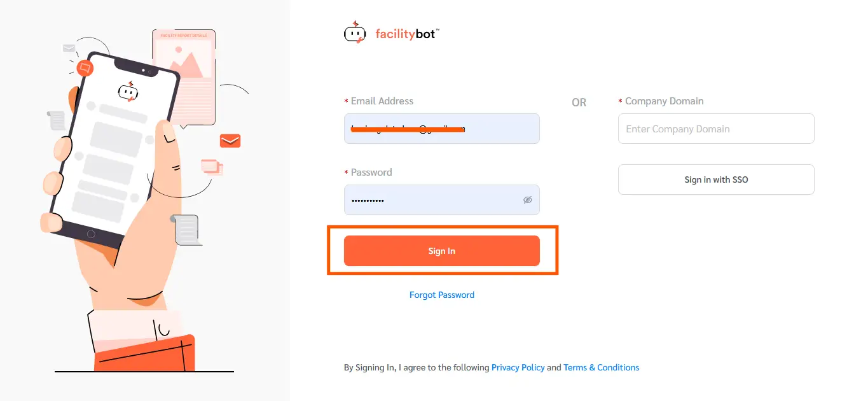
Task: Click the orange Sign In button
Action: (x=442, y=251)
